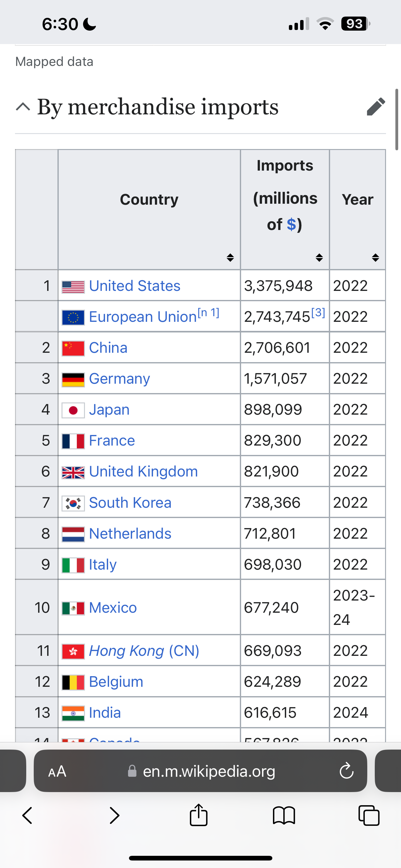Open the share sheet icon
Image resolution: width=401 pixels, height=868 pixels.
tap(199, 815)
